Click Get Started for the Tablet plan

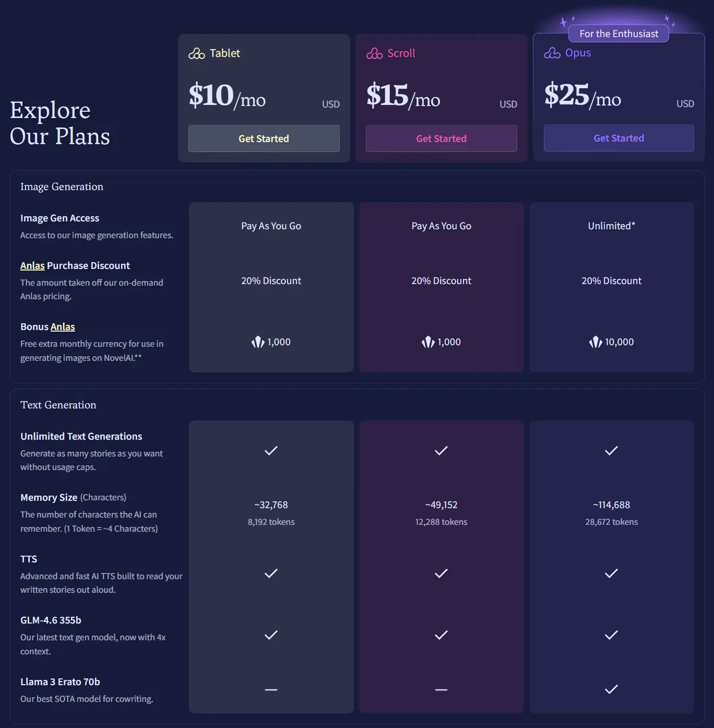click(264, 138)
